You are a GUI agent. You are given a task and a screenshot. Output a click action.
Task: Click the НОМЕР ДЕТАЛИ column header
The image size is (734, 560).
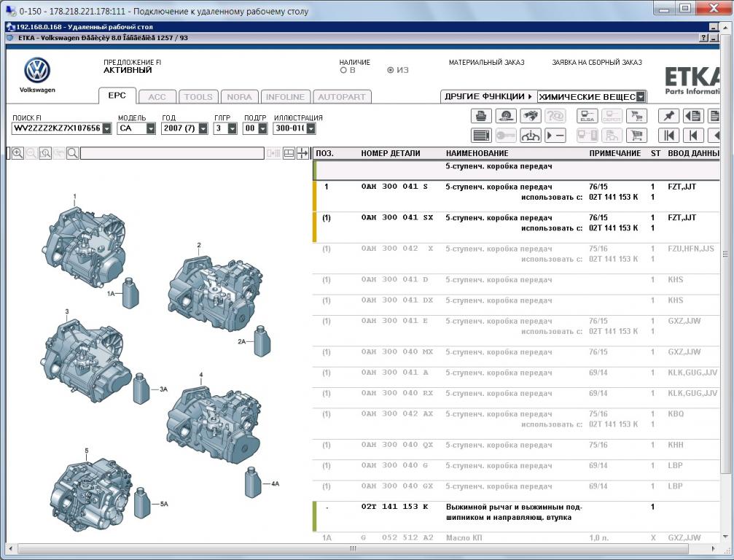(x=391, y=153)
